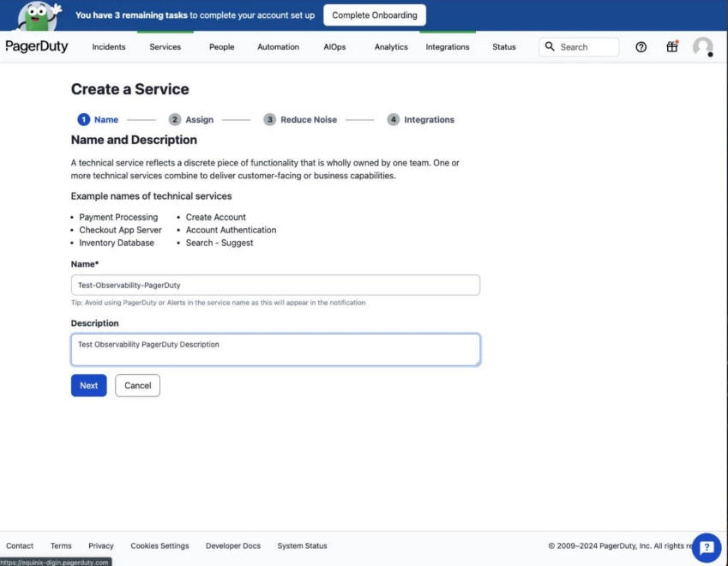Open the user avatar profile menu

tap(703, 47)
